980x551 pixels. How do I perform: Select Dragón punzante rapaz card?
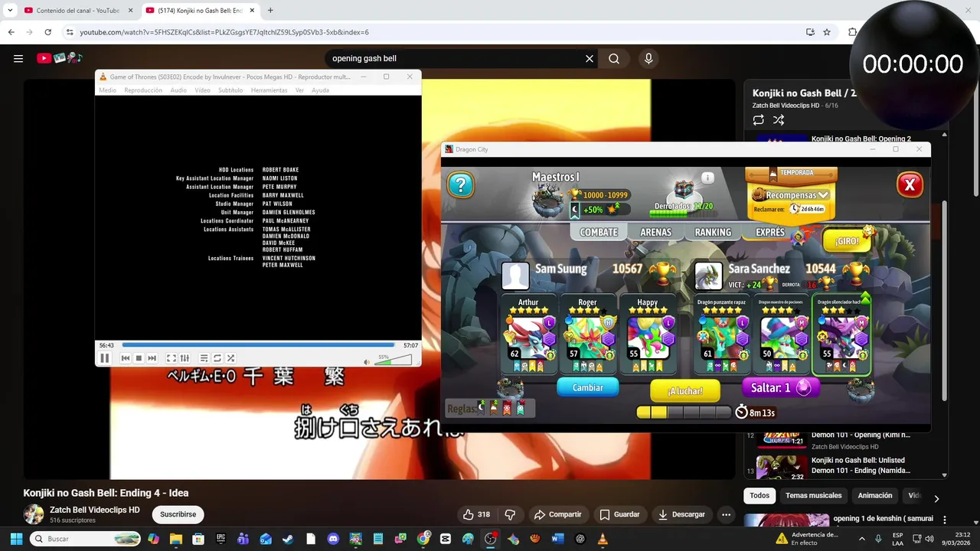(722, 335)
